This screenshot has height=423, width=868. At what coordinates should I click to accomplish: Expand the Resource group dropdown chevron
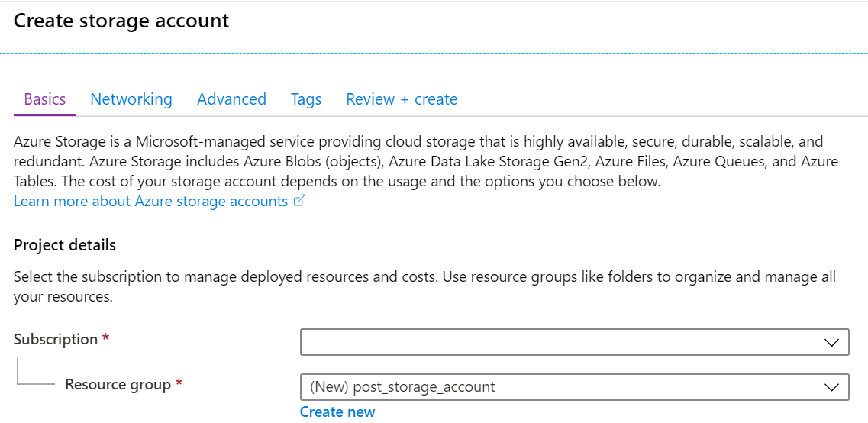coord(831,387)
